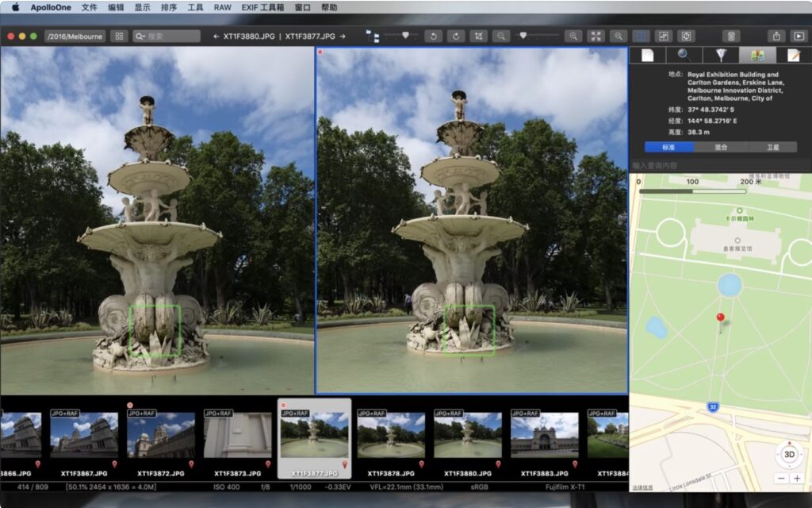Toggle dual-image compare mode
Viewport: 812px width, 508px height.
(640, 35)
